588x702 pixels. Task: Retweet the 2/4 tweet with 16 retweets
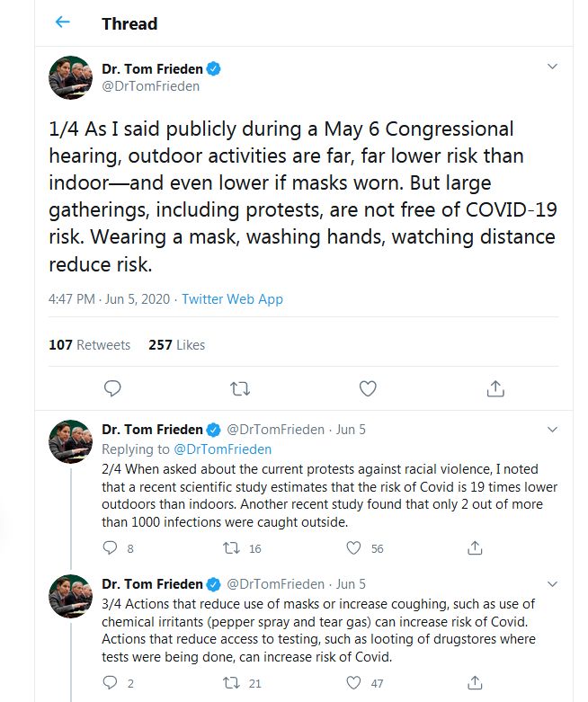230,547
